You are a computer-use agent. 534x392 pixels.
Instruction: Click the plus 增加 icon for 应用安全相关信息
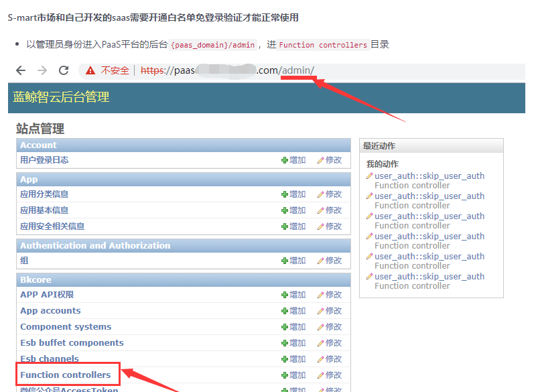[285, 226]
